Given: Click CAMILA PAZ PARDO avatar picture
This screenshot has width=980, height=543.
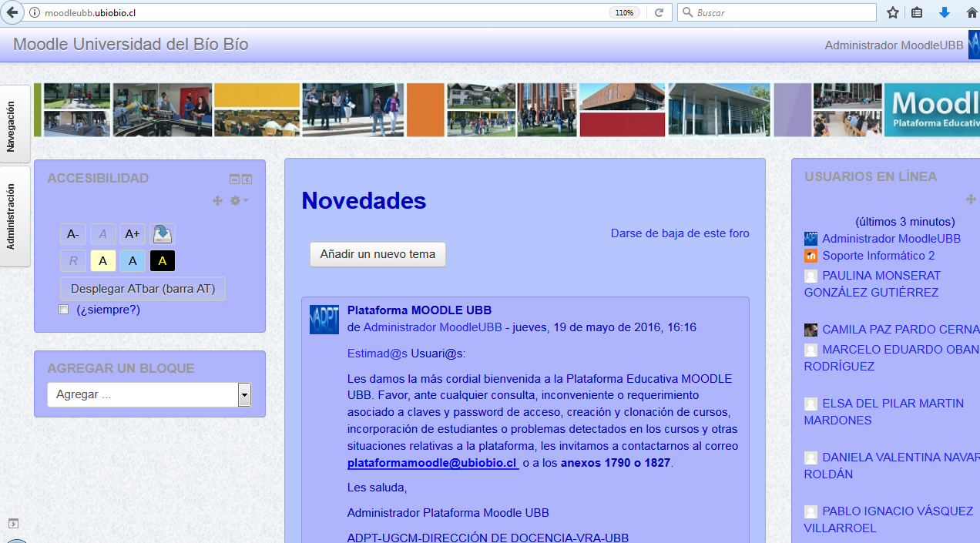Looking at the screenshot, I should click(811, 330).
